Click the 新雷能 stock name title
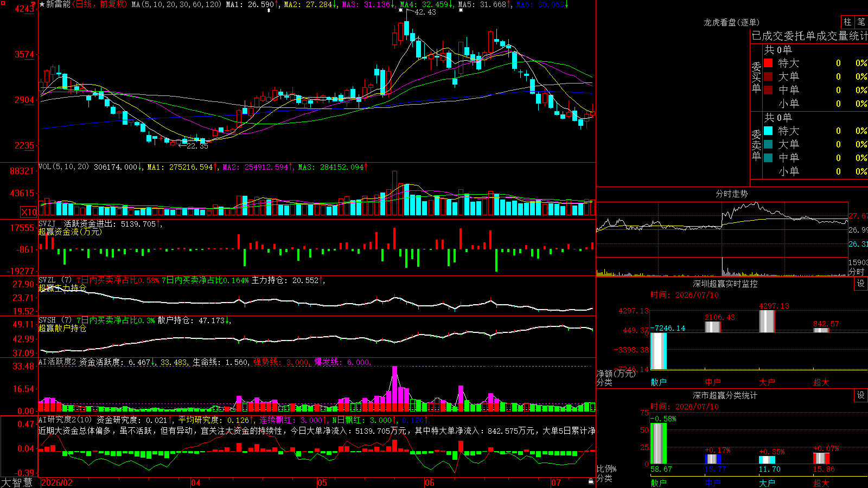 pyautogui.click(x=58, y=4)
